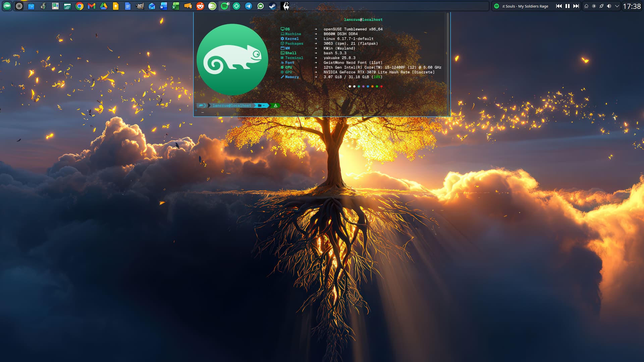Screen dimensions: 644x362
Task: Open Gmail from the top panel
Action: pyautogui.click(x=92, y=6)
